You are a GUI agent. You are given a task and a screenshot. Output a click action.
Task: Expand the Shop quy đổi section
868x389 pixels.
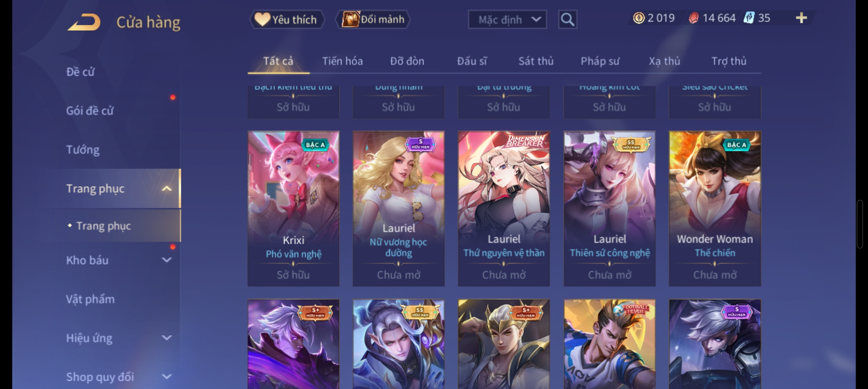[167, 377]
